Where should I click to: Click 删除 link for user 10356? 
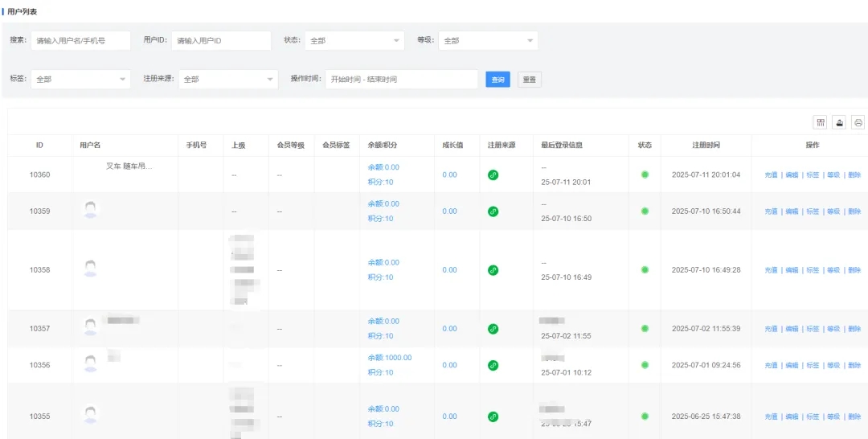[854, 365]
